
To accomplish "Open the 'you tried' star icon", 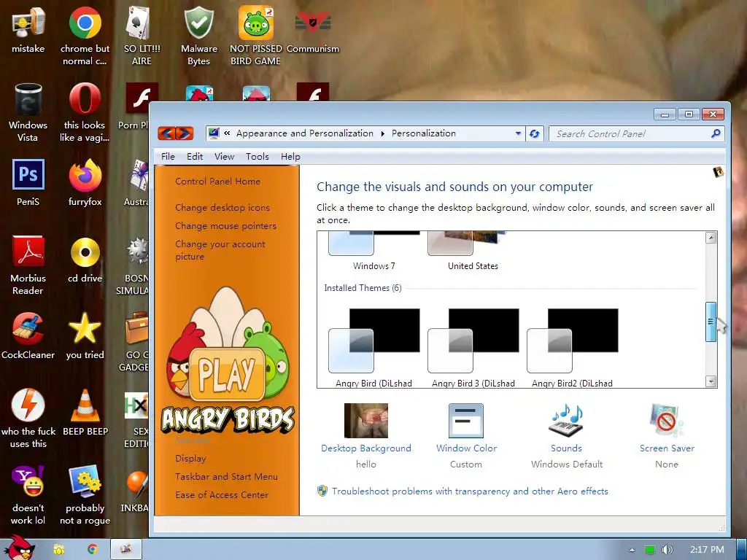I will tap(85, 336).
